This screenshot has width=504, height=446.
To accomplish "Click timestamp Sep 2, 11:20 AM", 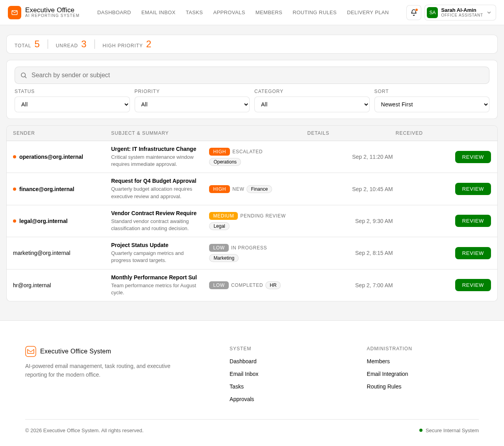I will (372, 157).
